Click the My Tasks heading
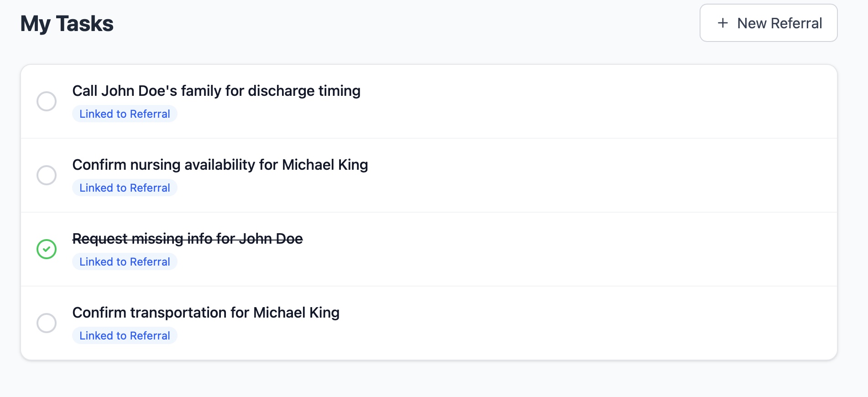The width and height of the screenshot is (868, 397). (67, 24)
